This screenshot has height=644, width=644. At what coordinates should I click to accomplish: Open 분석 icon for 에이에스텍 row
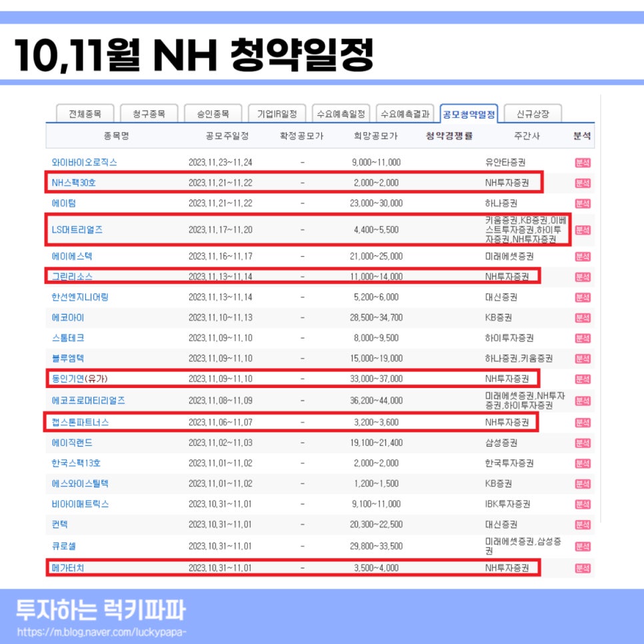583,257
